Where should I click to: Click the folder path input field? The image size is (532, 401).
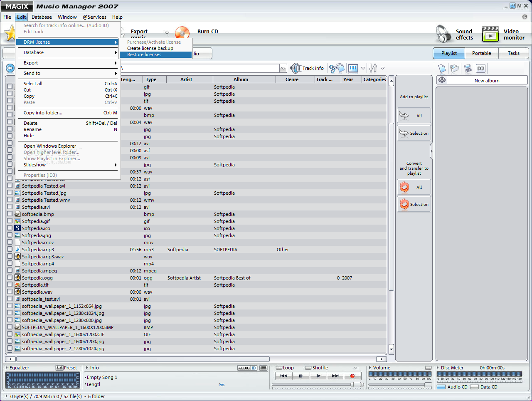(x=200, y=68)
